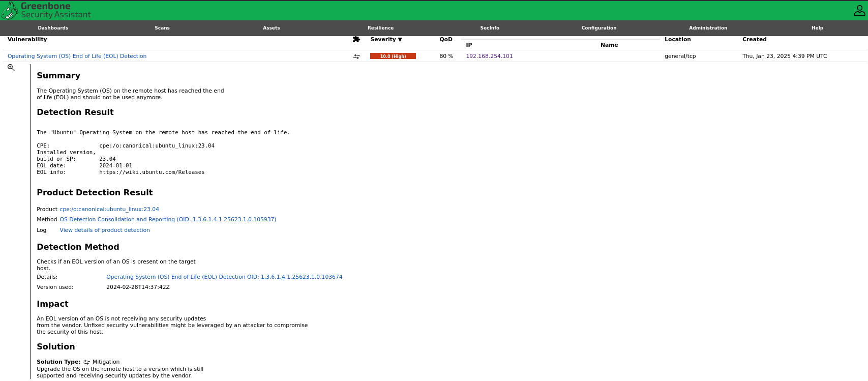Click the mitigation icon in result row
This screenshot has height=381, width=868.
point(356,56)
